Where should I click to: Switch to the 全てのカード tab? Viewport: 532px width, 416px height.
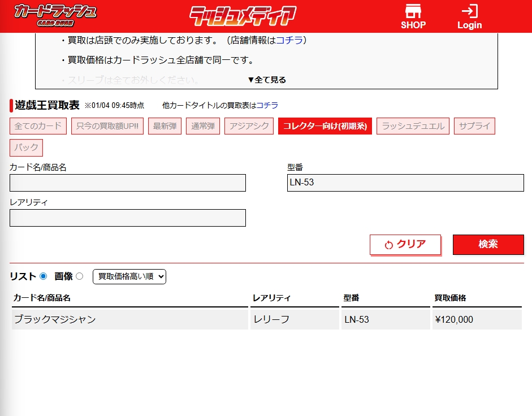pyautogui.click(x=38, y=126)
